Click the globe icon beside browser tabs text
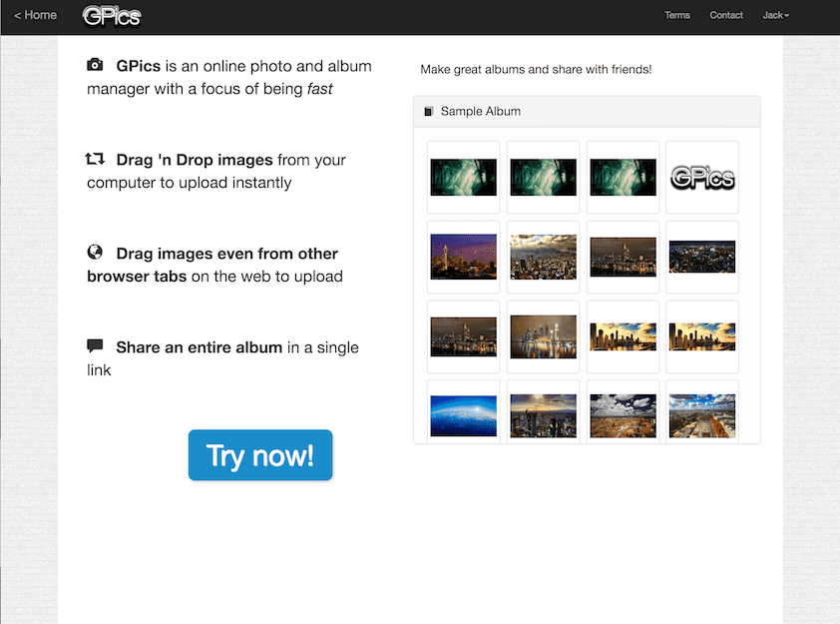Viewport: 840px width, 624px height. (x=95, y=253)
